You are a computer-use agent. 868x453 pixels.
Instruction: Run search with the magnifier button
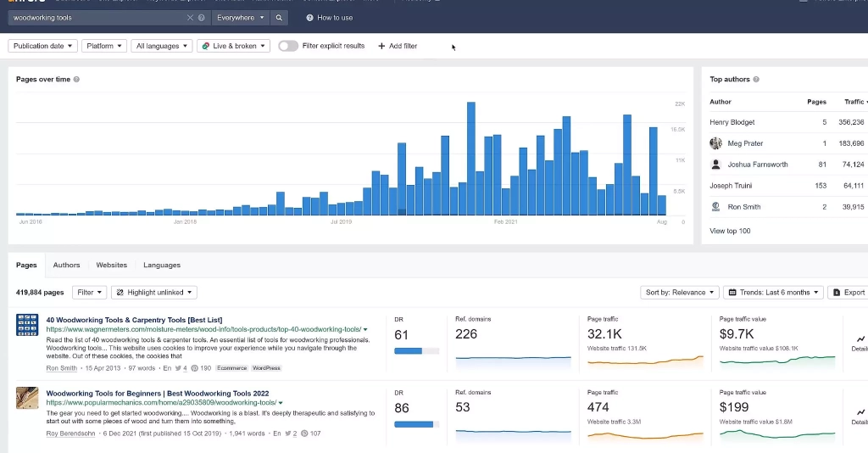click(279, 18)
